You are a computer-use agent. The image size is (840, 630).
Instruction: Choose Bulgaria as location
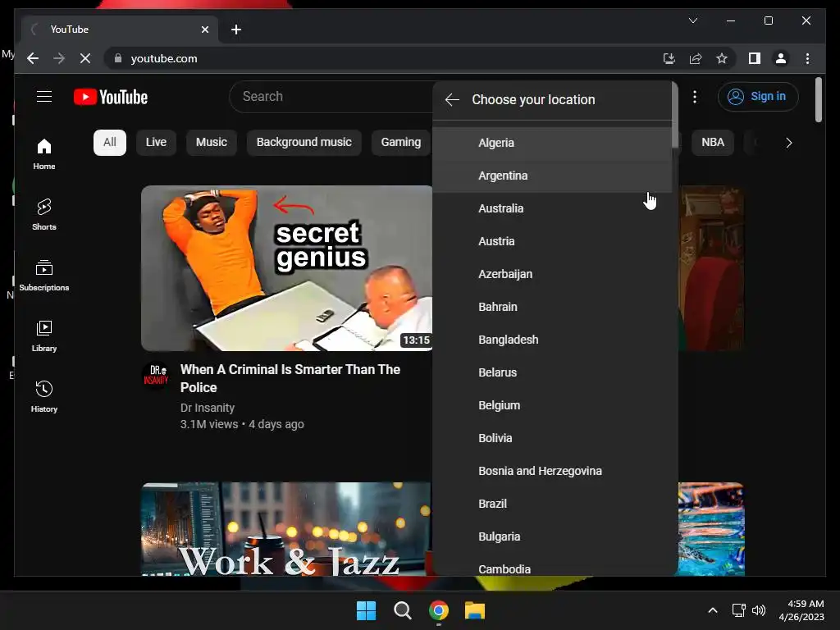tap(552, 536)
